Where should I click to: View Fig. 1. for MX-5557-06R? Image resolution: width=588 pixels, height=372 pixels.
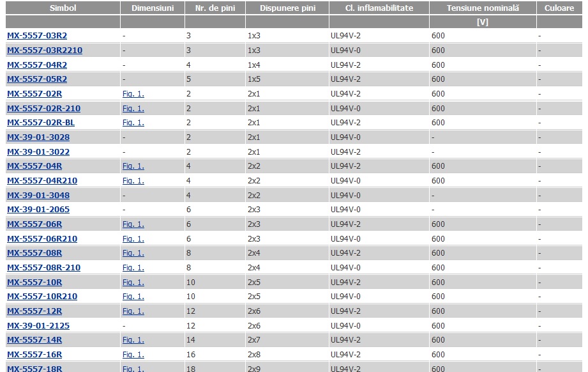133,224
